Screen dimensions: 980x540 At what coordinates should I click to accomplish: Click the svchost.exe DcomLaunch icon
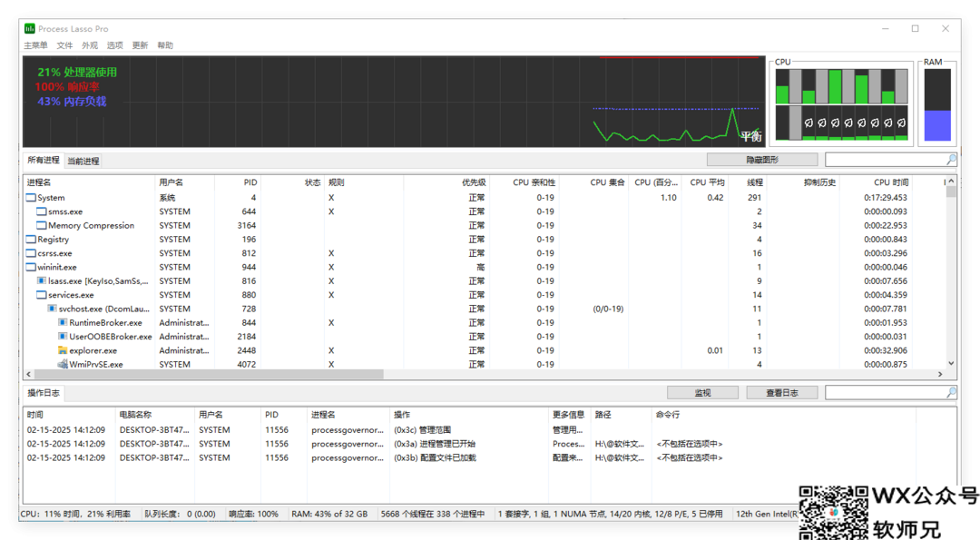click(x=53, y=309)
